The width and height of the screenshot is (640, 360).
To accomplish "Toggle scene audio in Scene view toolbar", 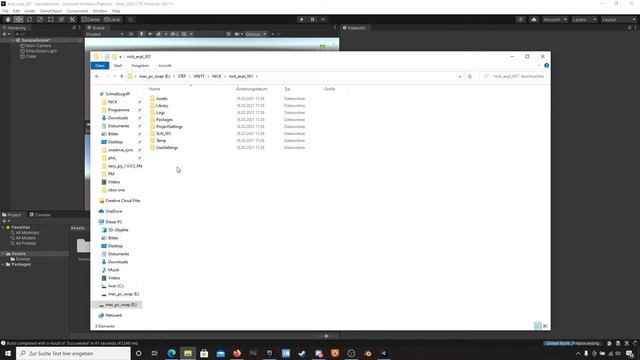I will pyautogui.click(x=150, y=34).
